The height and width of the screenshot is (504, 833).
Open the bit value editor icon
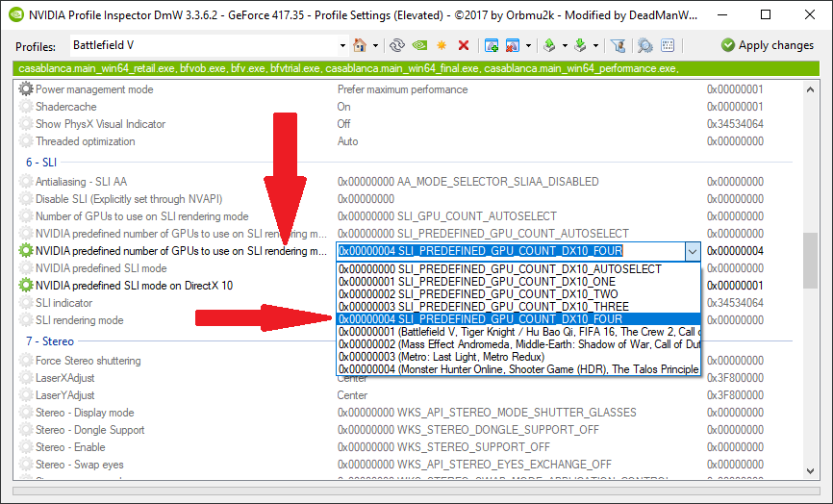668,45
